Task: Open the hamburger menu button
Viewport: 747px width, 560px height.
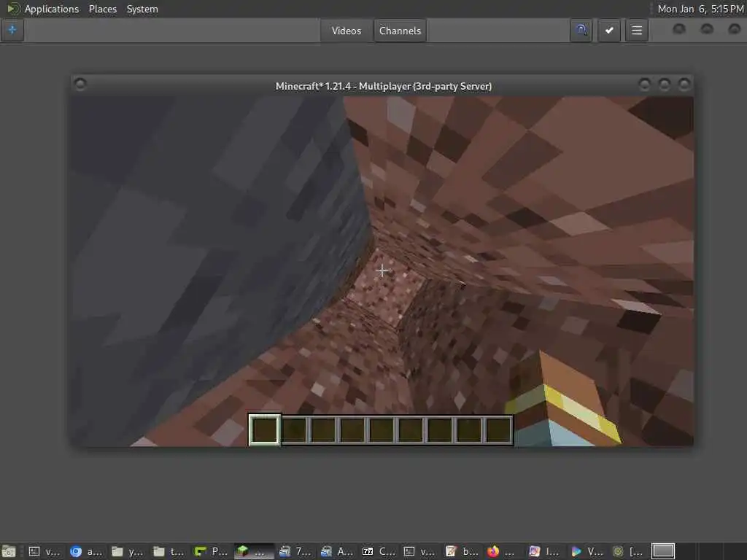Action: coord(637,31)
